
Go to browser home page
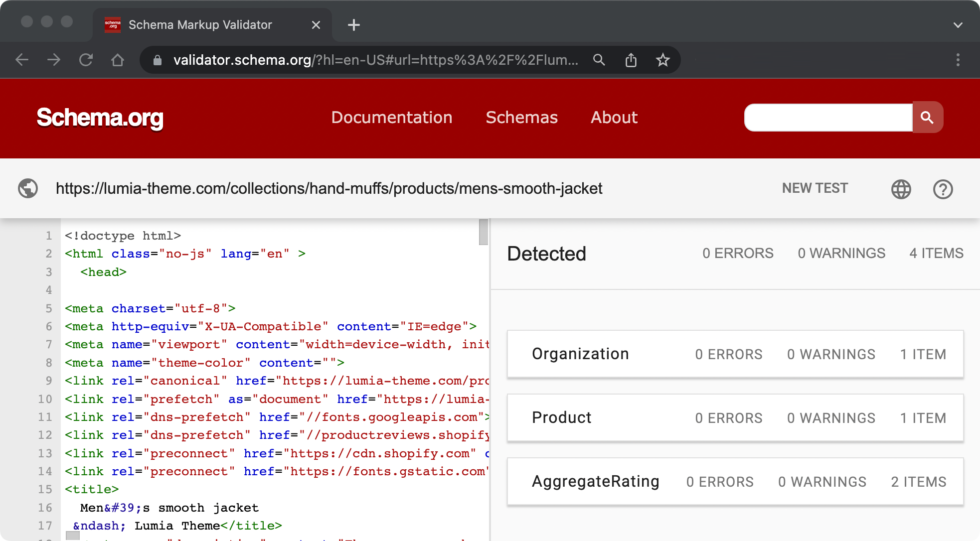point(118,60)
